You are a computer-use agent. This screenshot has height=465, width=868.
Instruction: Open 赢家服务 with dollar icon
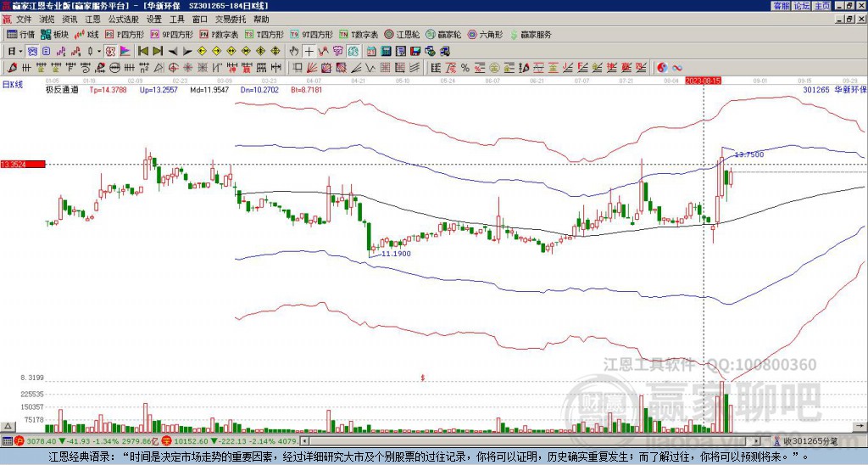point(531,34)
